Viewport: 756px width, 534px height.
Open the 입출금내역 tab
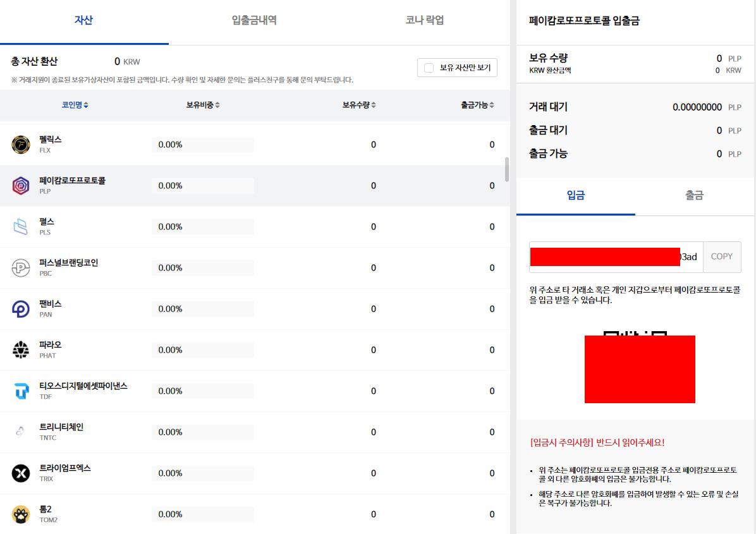point(254,21)
